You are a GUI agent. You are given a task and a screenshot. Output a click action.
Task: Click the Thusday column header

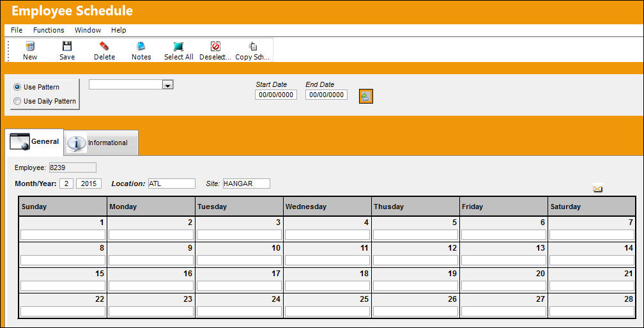(416, 207)
